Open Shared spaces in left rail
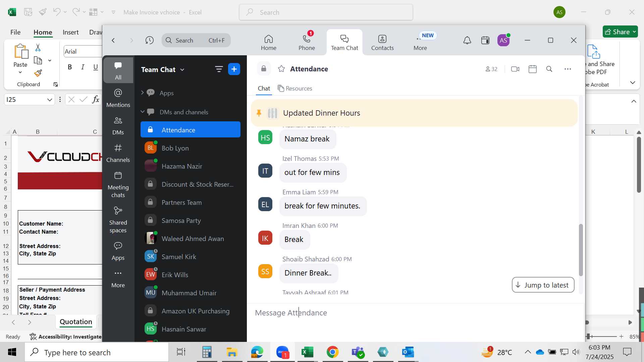This screenshot has width=644, height=362. (118, 220)
